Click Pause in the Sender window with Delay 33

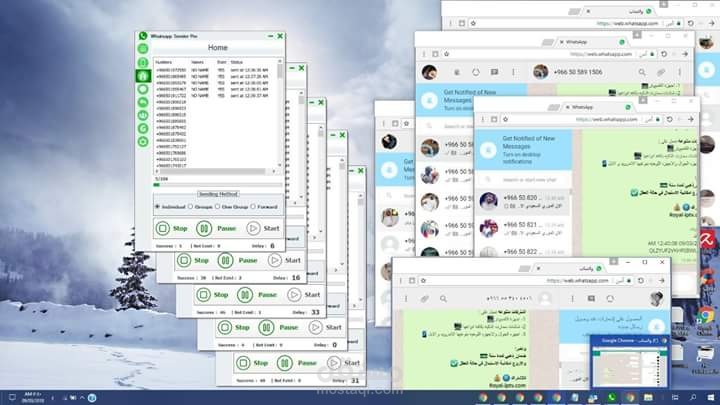pyautogui.click(x=257, y=295)
